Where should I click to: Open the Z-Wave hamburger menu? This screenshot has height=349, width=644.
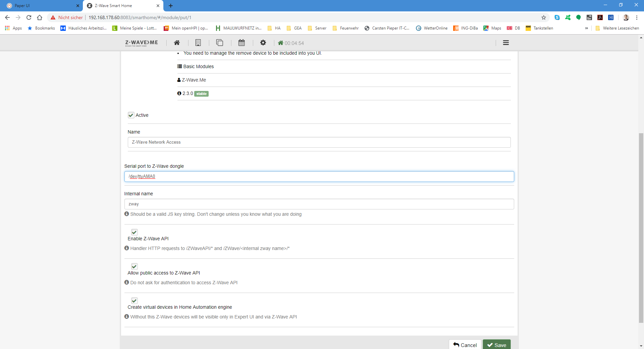pos(506,43)
